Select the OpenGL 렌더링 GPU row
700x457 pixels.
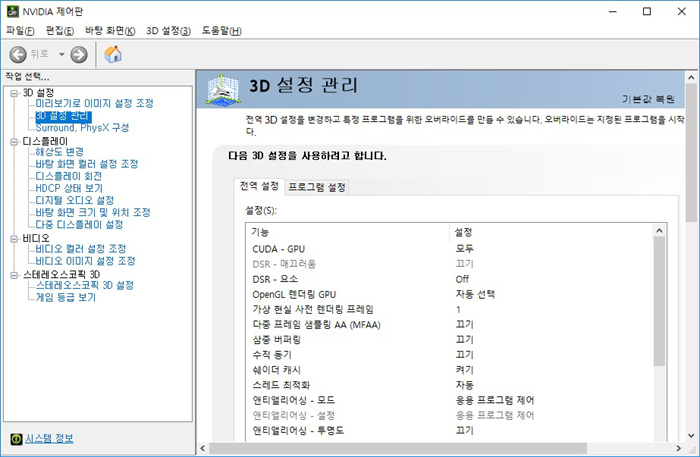(x=450, y=295)
